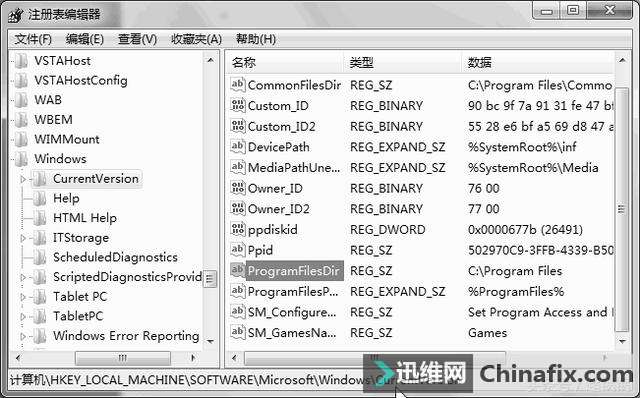Image resolution: width=640 pixels, height=398 pixels.
Task: Click the folder icon of Windows key
Action: click(21, 159)
